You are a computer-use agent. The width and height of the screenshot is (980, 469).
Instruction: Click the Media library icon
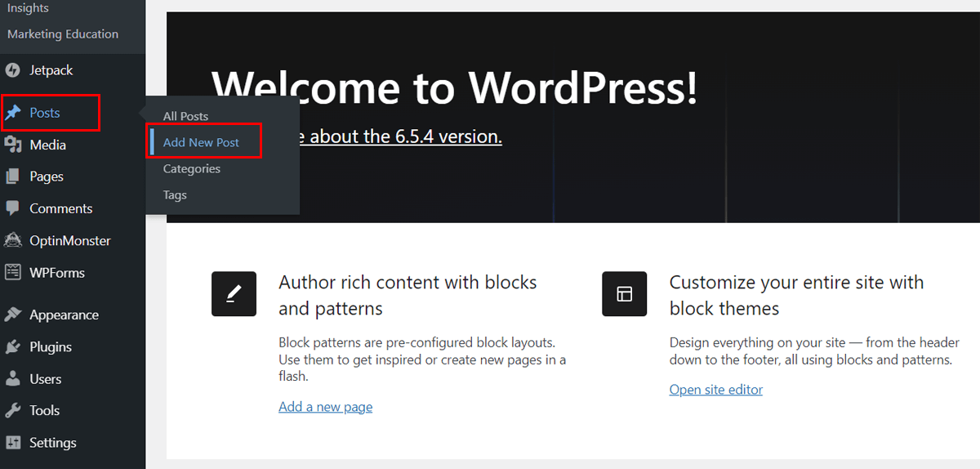point(12,145)
